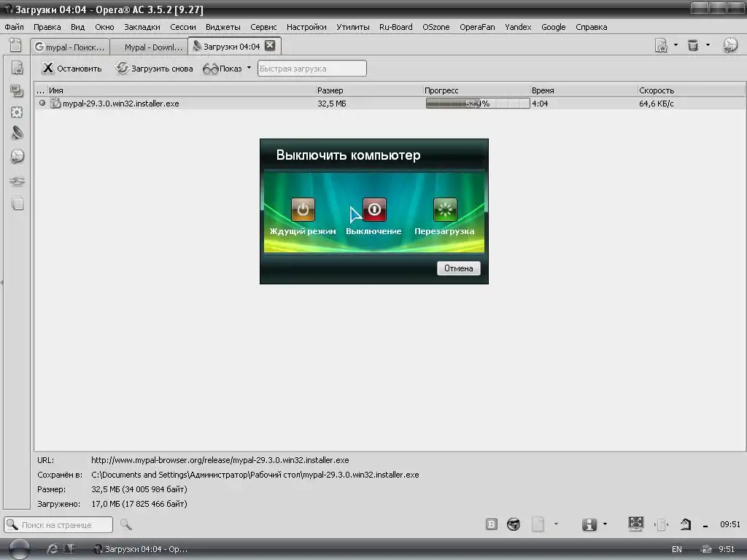Open the Показ view button

[x=222, y=68]
